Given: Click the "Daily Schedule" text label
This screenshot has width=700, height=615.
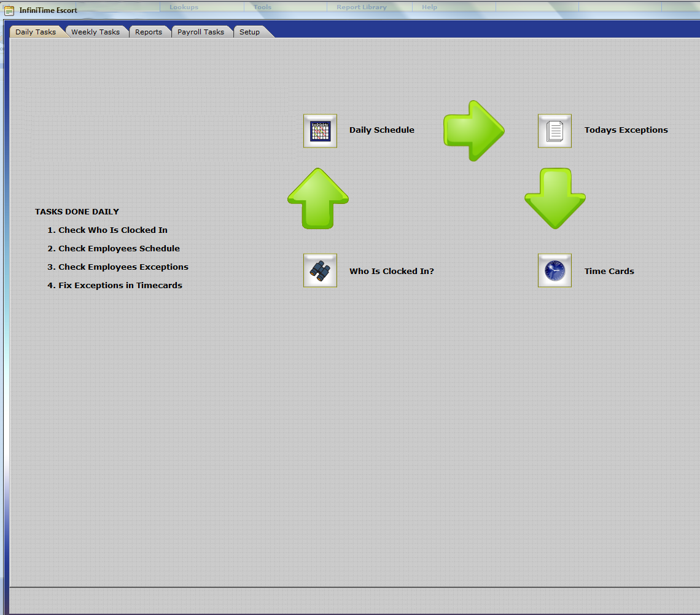Looking at the screenshot, I should 382,130.
